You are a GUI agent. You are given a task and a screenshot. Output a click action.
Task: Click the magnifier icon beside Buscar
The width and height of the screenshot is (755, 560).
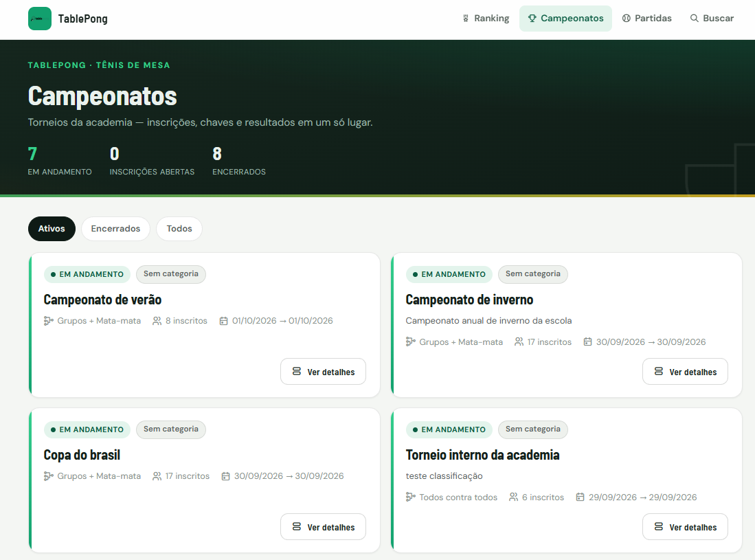click(694, 19)
